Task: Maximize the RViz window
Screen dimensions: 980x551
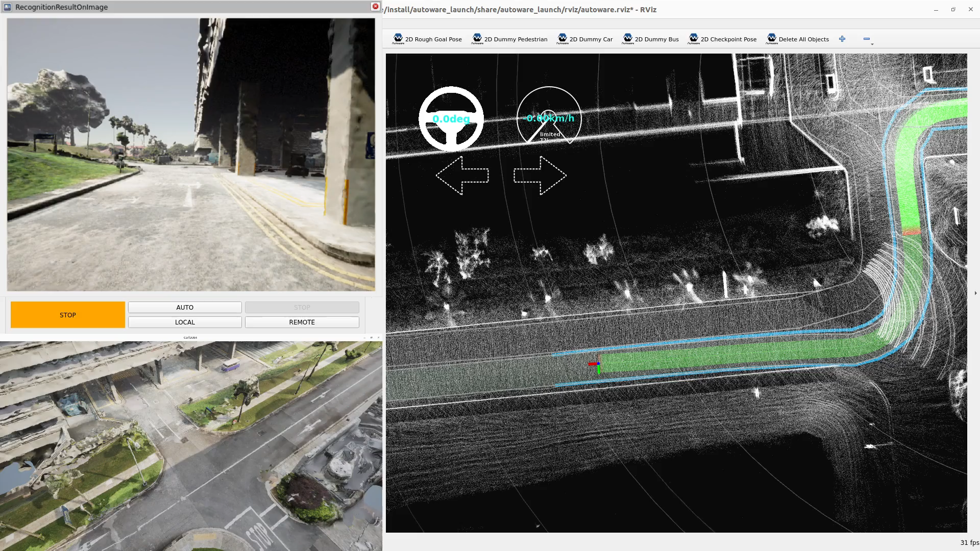Action: click(953, 9)
